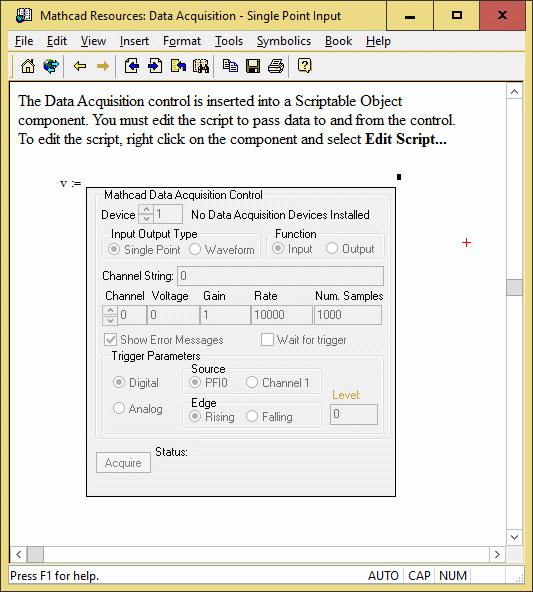Click the vertical scrollbar down arrow
Viewport: 533px width, 592px height.
click(x=514, y=537)
